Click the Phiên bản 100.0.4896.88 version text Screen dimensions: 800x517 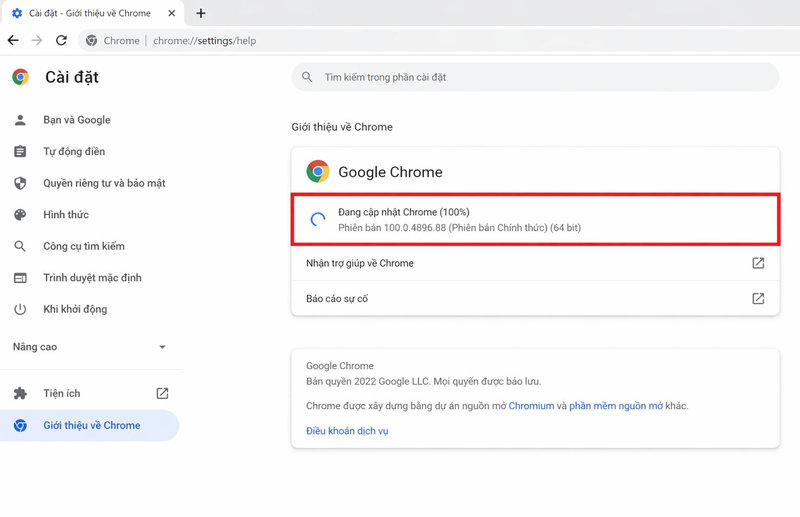coord(459,228)
